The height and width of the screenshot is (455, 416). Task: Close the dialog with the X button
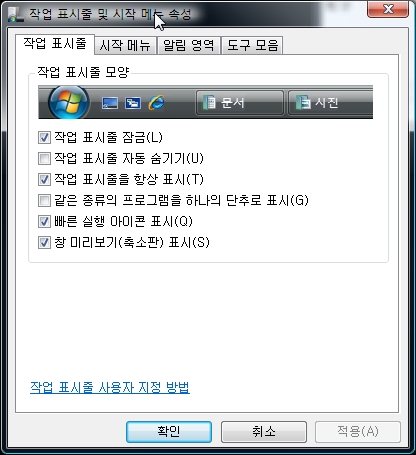388,9
